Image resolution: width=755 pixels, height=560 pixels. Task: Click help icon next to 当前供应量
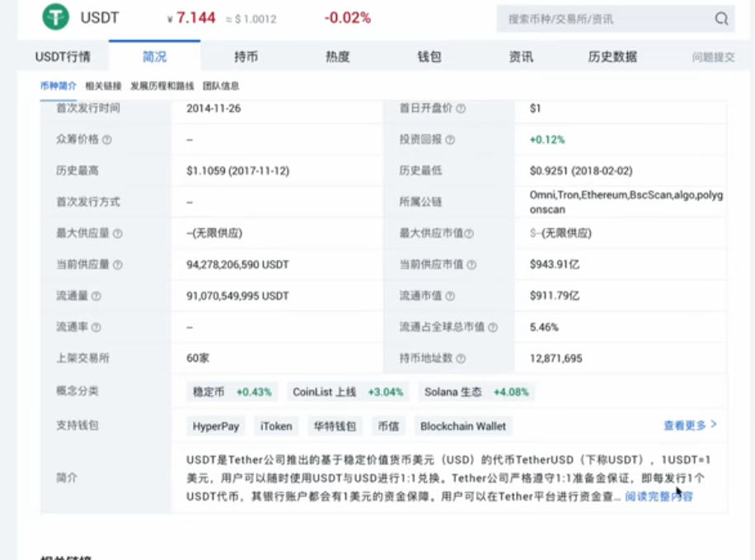tap(118, 265)
